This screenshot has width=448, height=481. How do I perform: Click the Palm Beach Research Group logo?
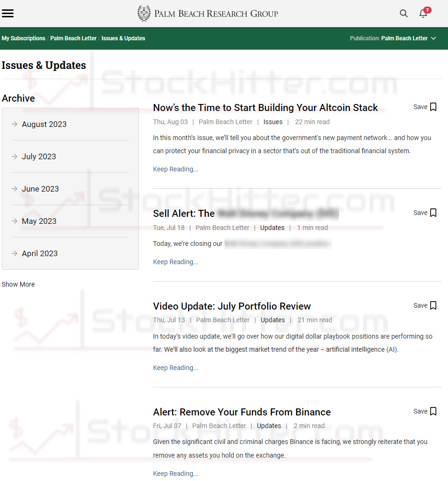207,14
